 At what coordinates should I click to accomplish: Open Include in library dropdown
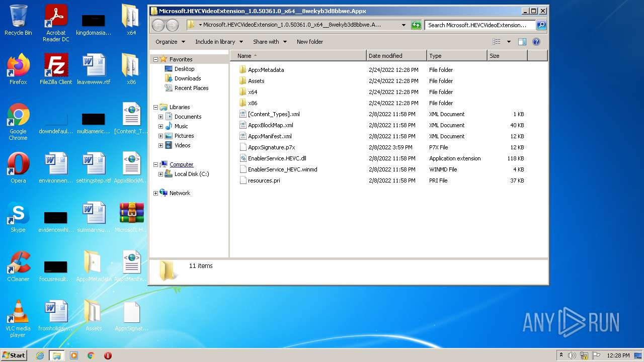pos(219,42)
